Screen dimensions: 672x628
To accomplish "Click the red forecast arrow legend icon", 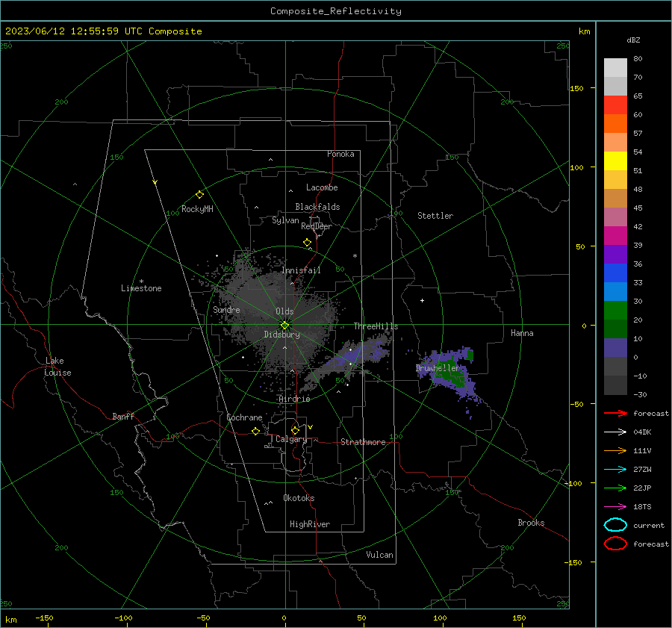I will 615,413.
